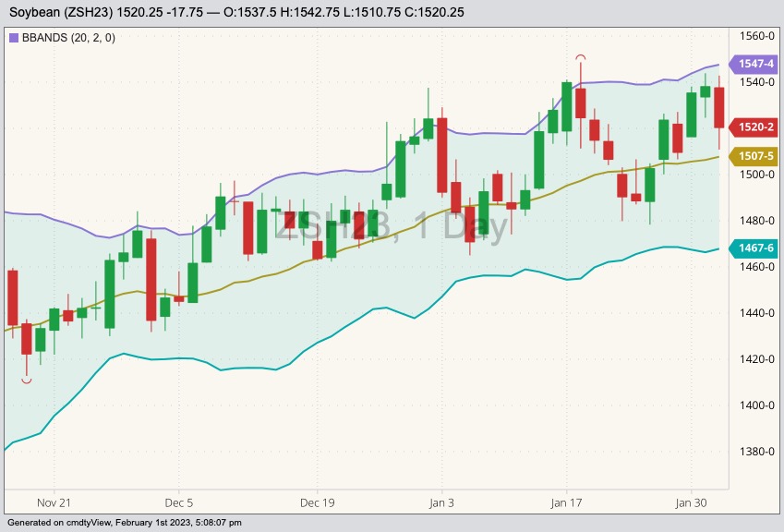This screenshot has height=532, width=784.
Task: Click the Jan 17 date axis label
Action: point(566,503)
